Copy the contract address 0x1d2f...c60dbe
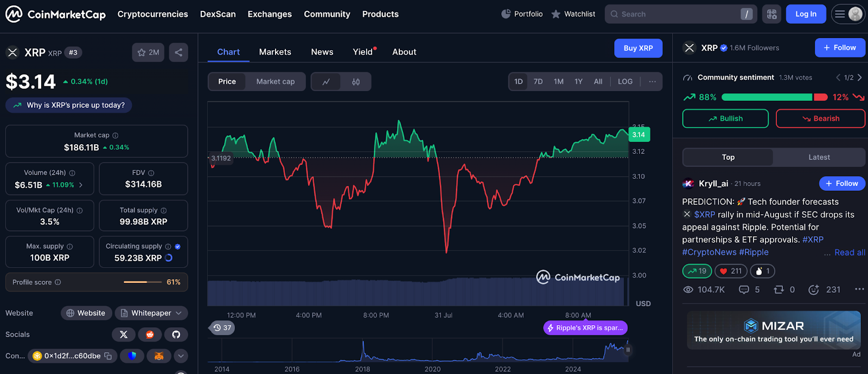 click(108, 356)
